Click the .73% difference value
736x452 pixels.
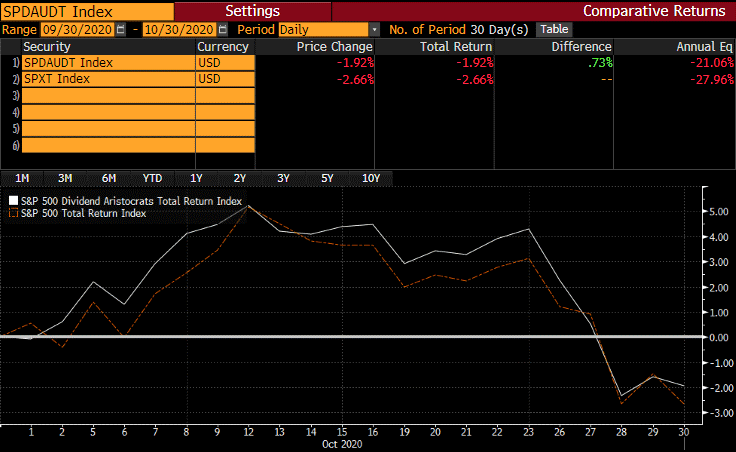[600, 63]
